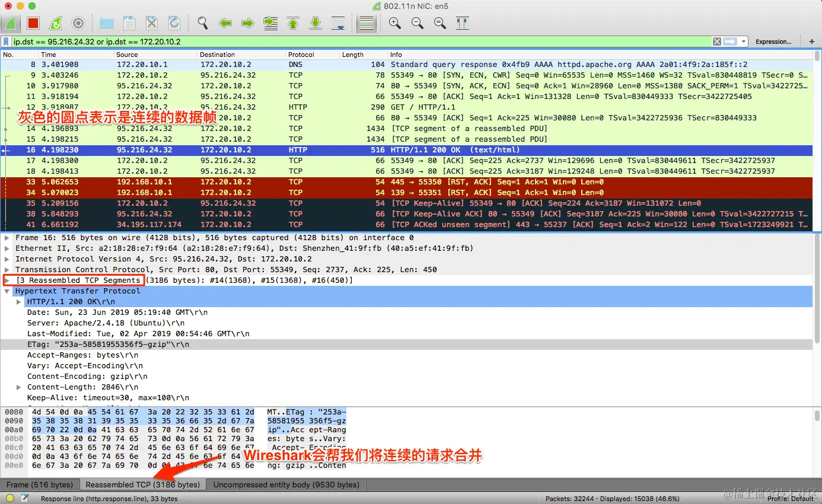Expand Internet Protocol Version 4 section

[x=7, y=259]
